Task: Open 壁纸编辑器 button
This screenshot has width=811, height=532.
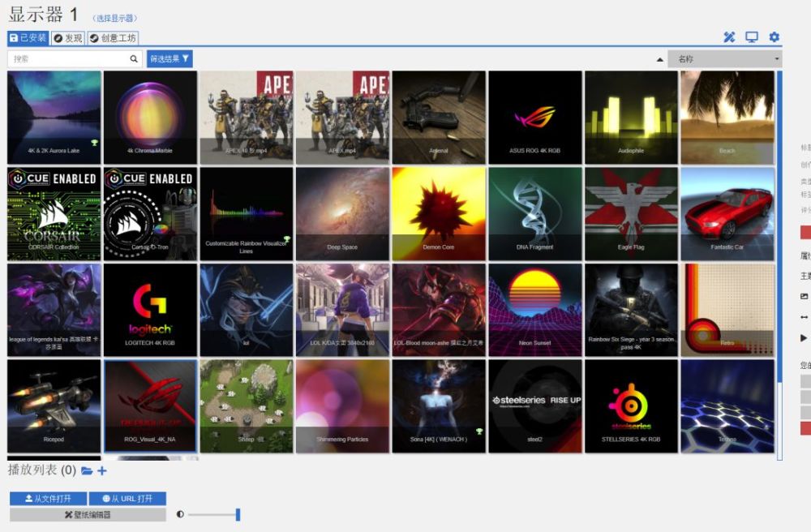Action: tap(88, 514)
